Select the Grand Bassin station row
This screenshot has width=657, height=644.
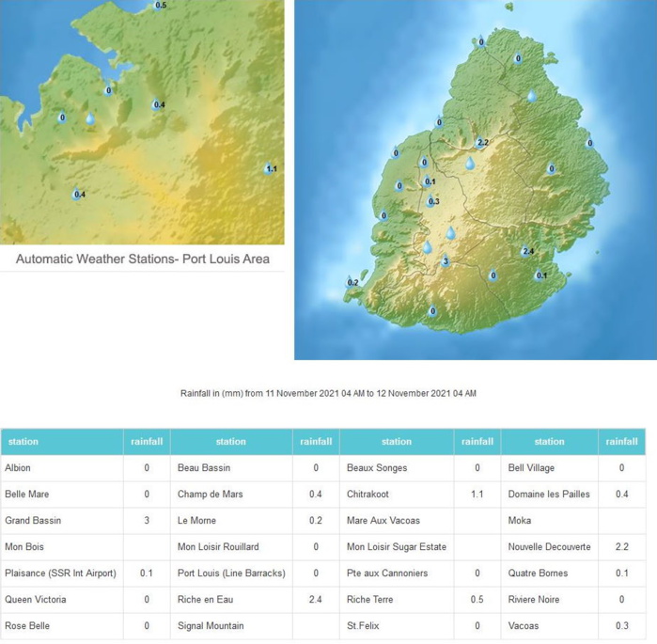[62, 520]
